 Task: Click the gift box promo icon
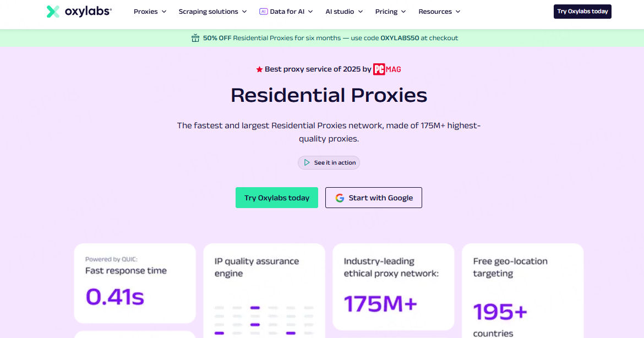(195, 38)
